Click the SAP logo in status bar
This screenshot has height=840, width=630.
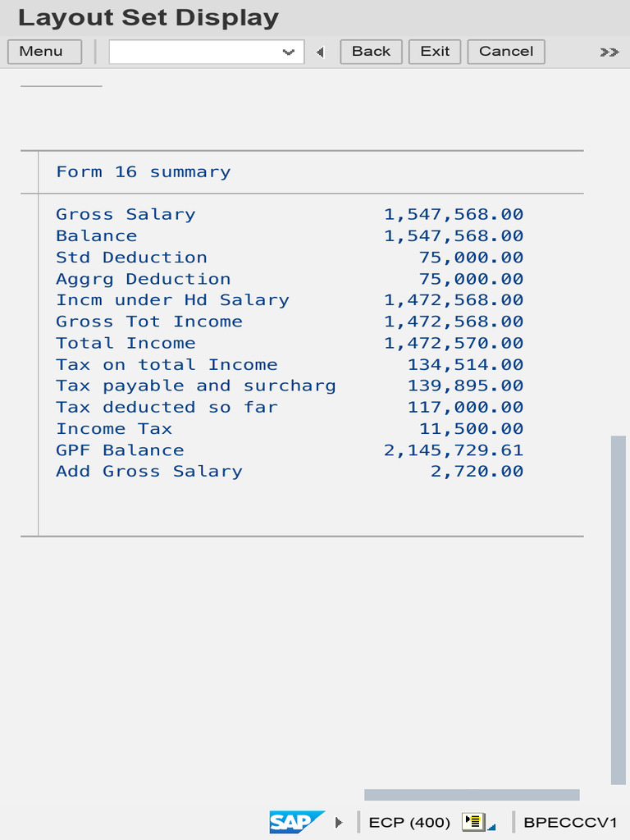click(x=297, y=822)
